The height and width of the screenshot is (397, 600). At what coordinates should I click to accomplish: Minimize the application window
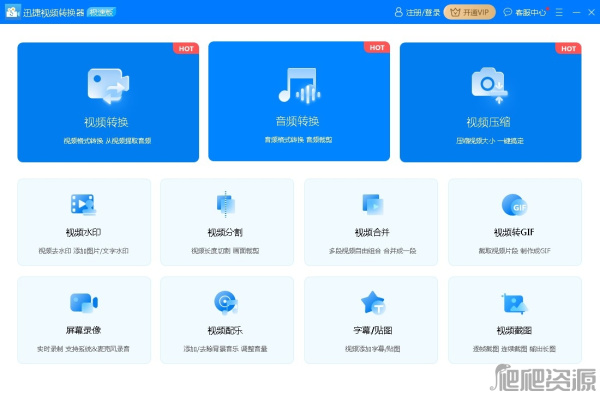(576, 12)
